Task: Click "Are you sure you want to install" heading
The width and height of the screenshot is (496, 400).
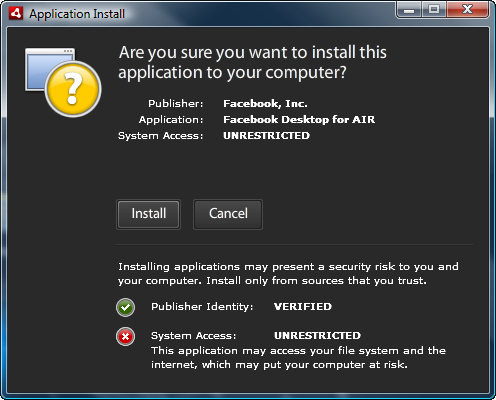Action: click(253, 62)
